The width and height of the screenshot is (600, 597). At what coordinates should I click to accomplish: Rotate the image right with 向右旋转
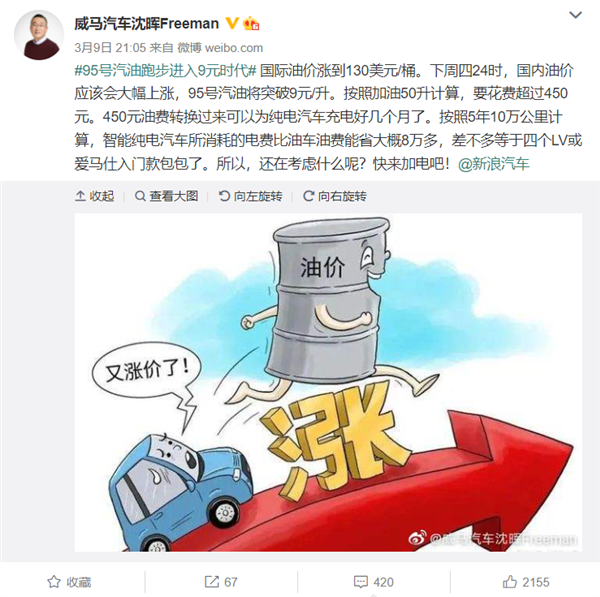[x=335, y=196]
